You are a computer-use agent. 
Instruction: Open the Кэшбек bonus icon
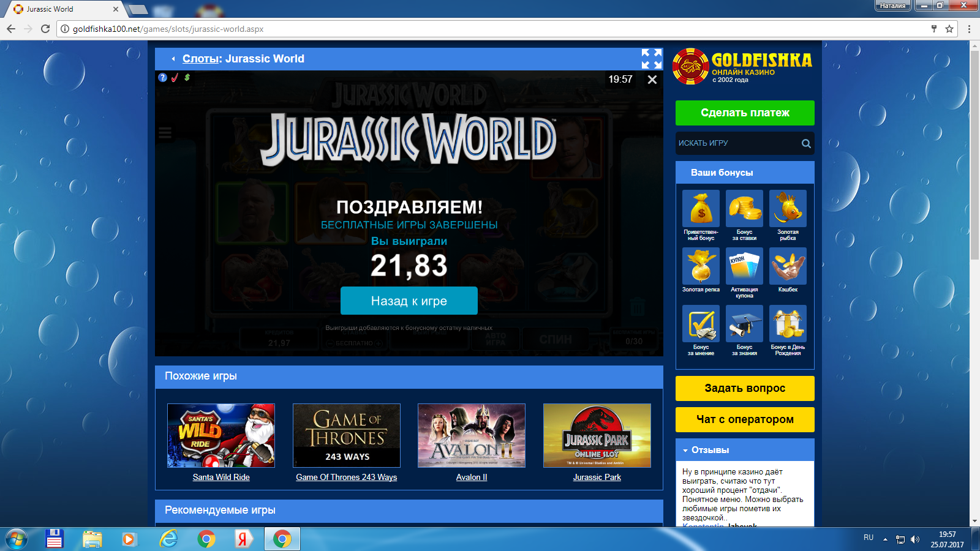pos(788,266)
